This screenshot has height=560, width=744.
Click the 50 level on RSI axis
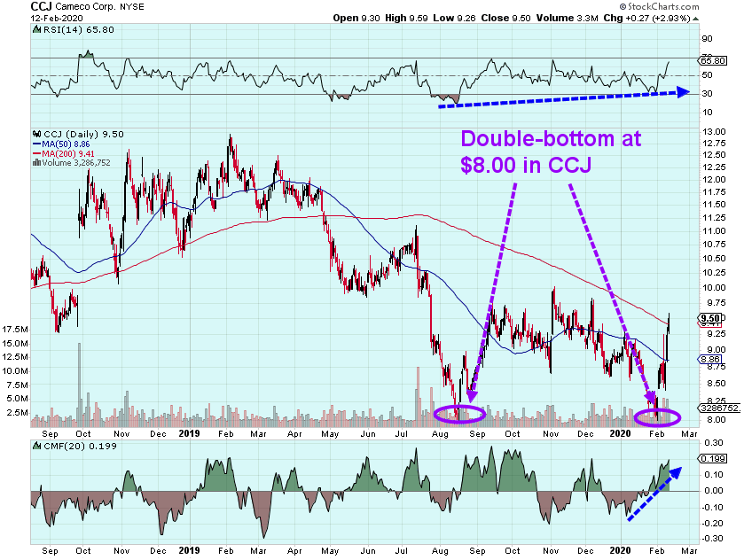click(707, 75)
